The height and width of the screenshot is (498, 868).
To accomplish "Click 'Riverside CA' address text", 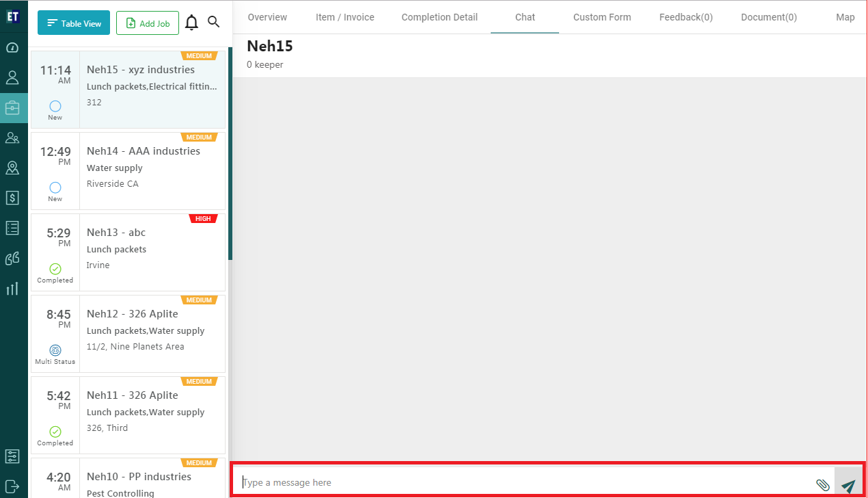I will pyautogui.click(x=113, y=184).
